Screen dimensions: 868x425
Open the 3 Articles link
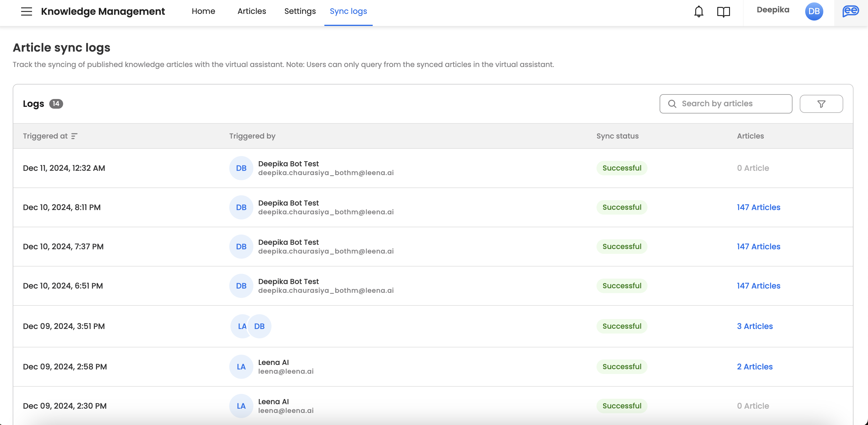click(754, 326)
